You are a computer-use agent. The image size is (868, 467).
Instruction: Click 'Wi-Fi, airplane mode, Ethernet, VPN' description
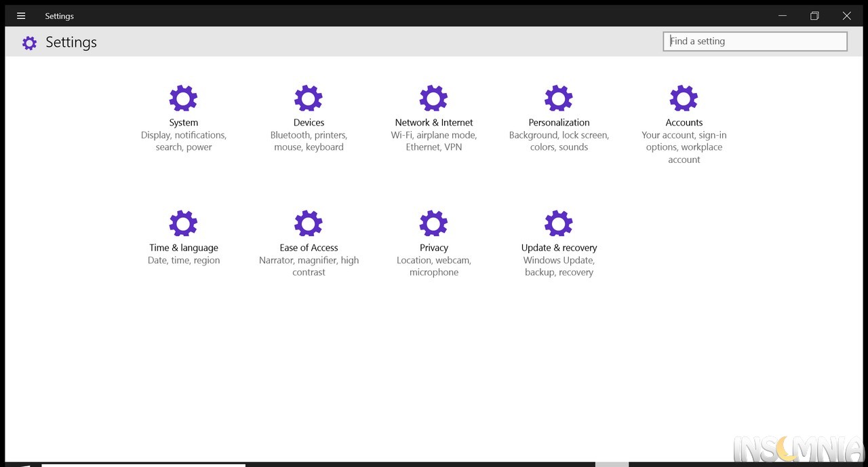click(x=434, y=141)
